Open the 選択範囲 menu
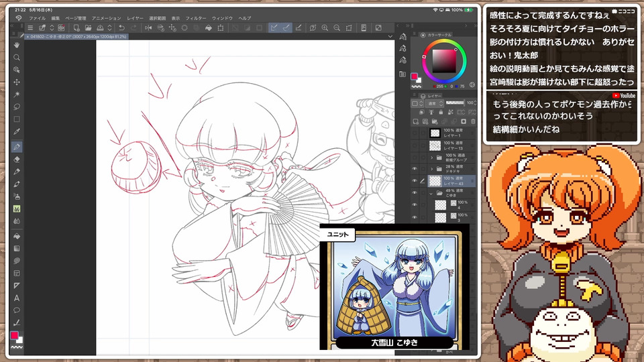The height and width of the screenshot is (362, 644). pyautogui.click(x=157, y=18)
